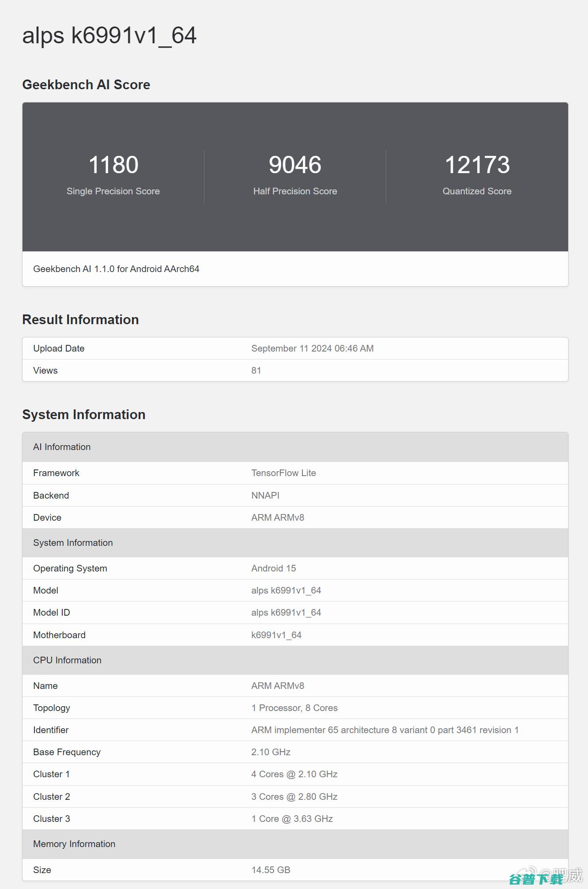Click the Backend row label
Image resolution: width=588 pixels, height=889 pixels.
pyautogui.click(x=51, y=496)
